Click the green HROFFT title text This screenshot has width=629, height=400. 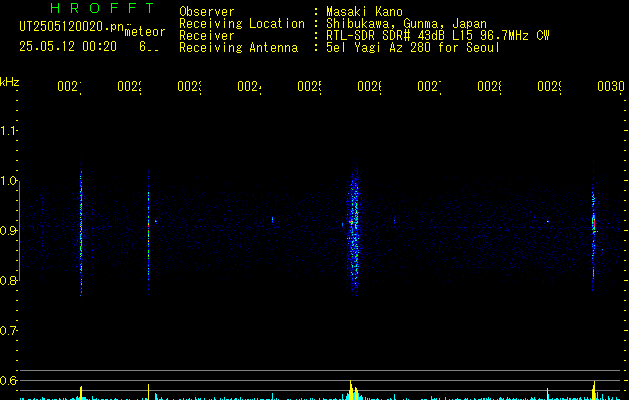(x=102, y=8)
